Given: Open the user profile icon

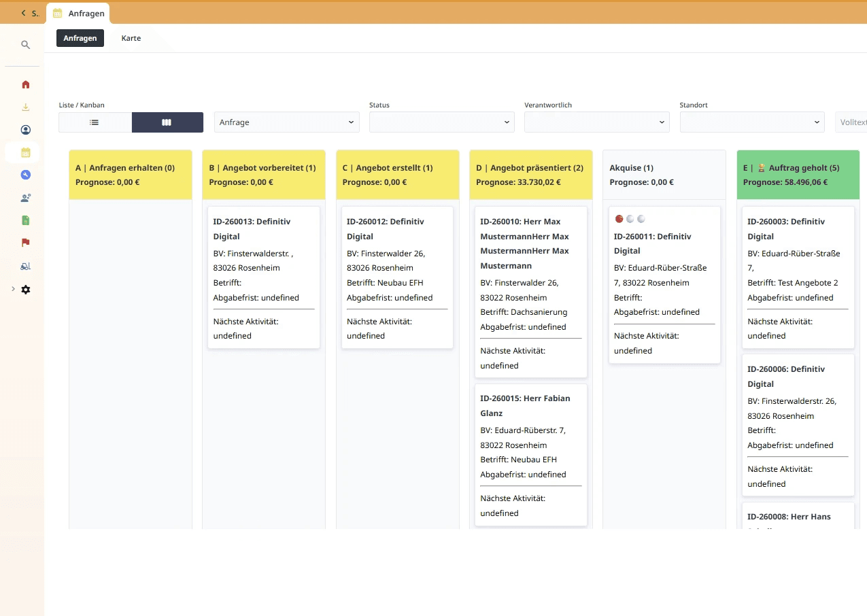Looking at the screenshot, I should (x=25, y=129).
